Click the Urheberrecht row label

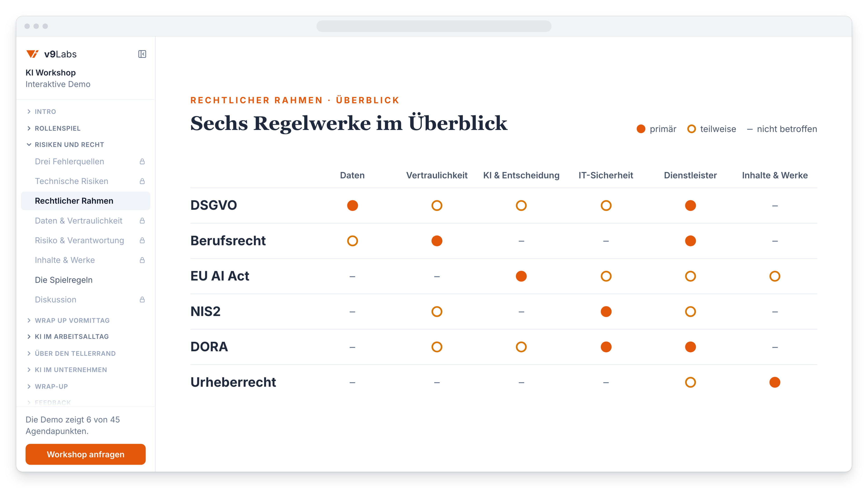pyautogui.click(x=233, y=382)
